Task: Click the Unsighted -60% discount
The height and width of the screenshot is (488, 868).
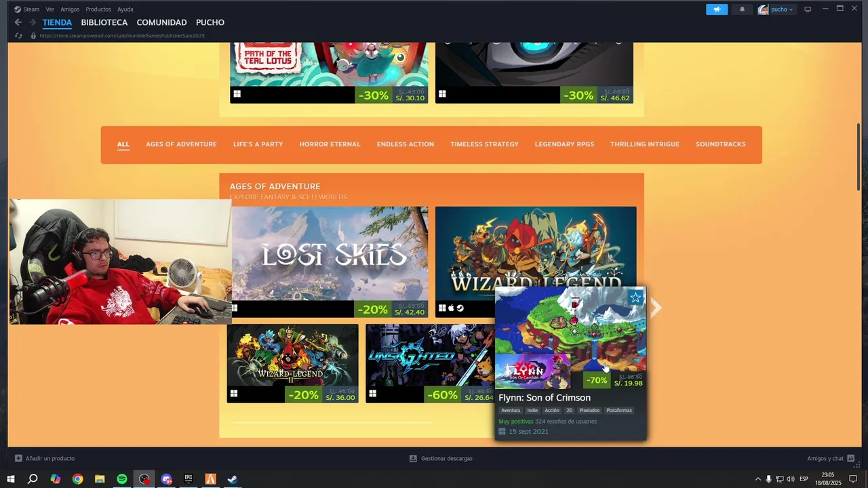Action: tap(443, 394)
